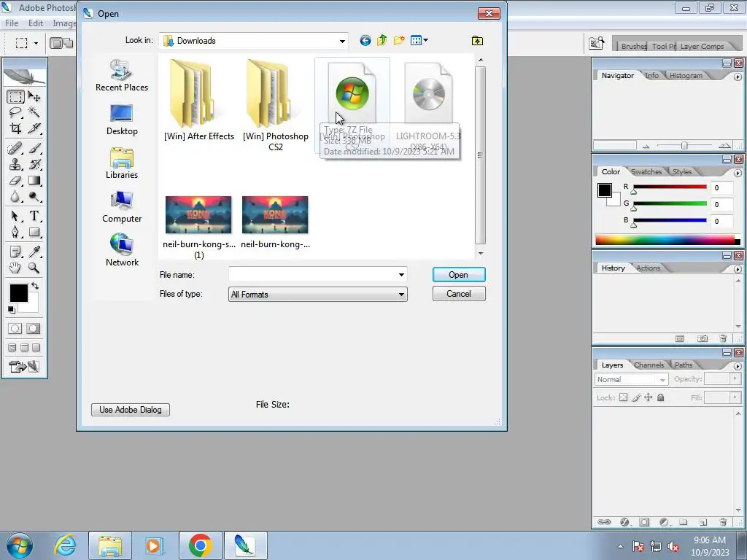
Task: Select the Magic Wand tool
Action: click(34, 113)
